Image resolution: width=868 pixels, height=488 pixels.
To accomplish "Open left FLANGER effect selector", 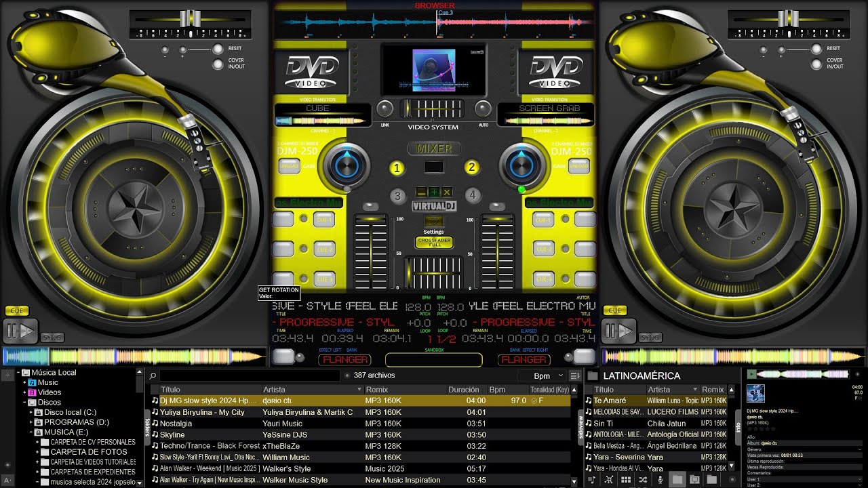I will [x=345, y=359].
